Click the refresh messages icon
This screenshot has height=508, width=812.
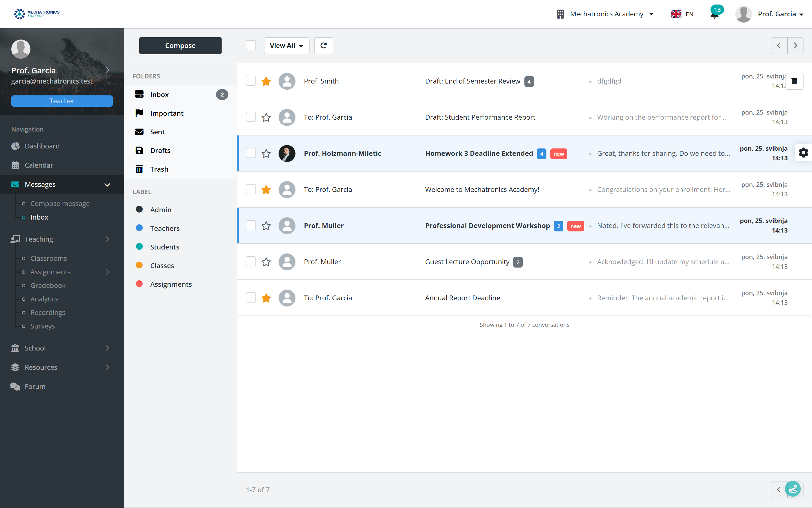click(323, 46)
